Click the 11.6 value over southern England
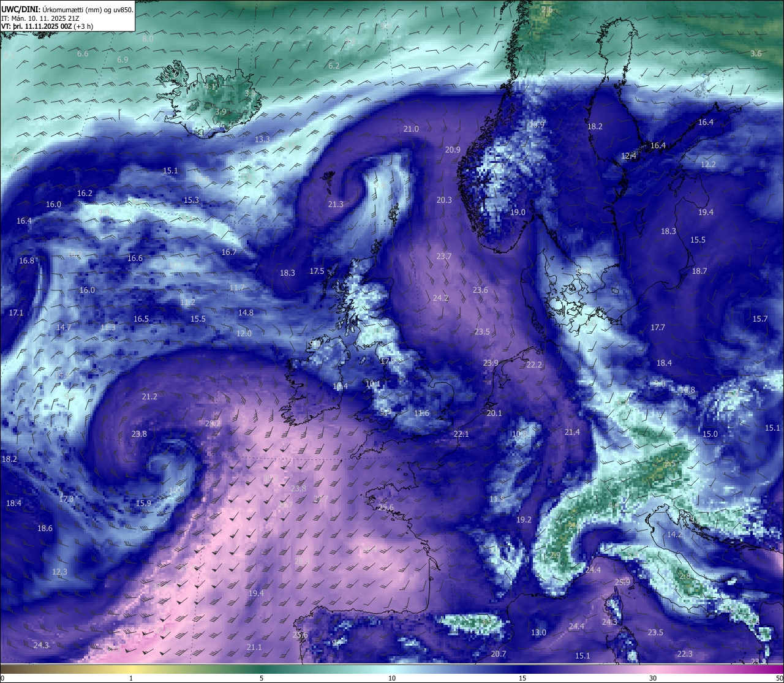 coord(421,413)
